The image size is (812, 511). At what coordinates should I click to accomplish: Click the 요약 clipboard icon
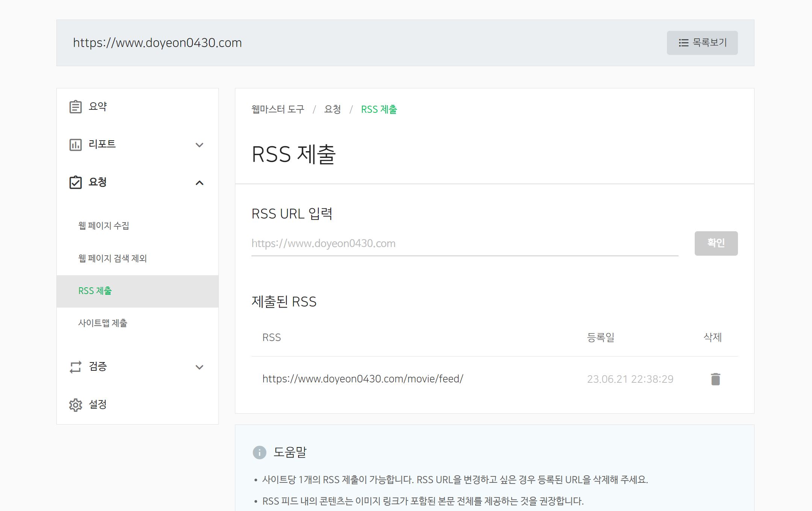click(x=76, y=107)
